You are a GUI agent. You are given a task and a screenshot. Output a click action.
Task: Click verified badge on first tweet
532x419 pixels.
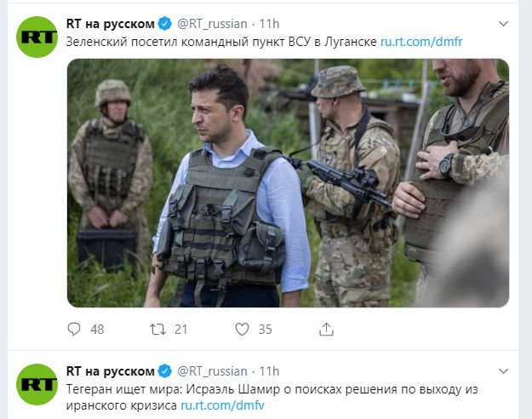165,24
